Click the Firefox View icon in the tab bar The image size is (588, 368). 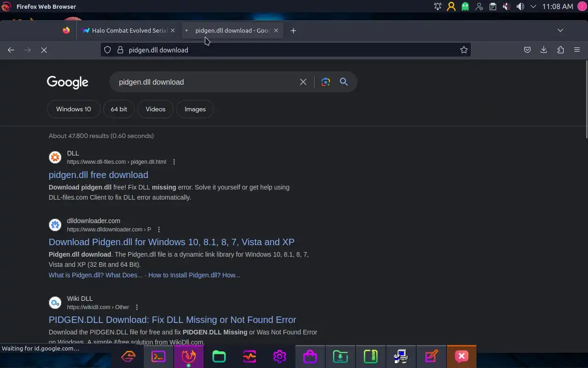(66, 30)
